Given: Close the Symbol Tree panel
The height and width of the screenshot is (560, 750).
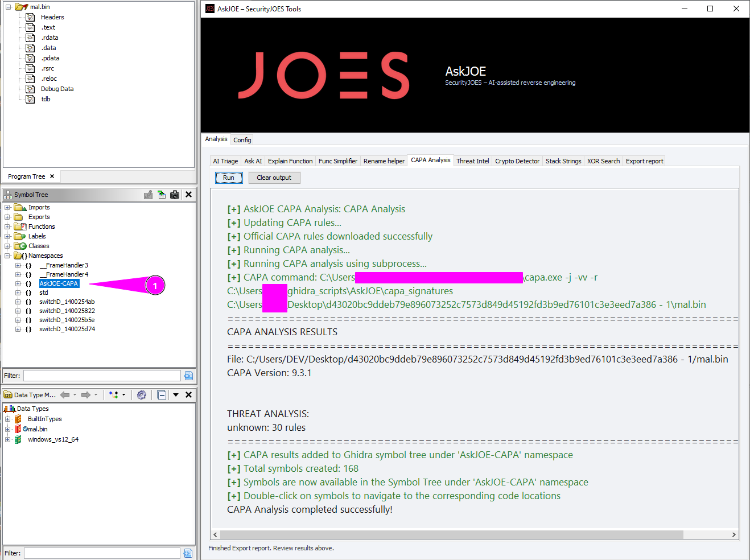Looking at the screenshot, I should pos(189,195).
